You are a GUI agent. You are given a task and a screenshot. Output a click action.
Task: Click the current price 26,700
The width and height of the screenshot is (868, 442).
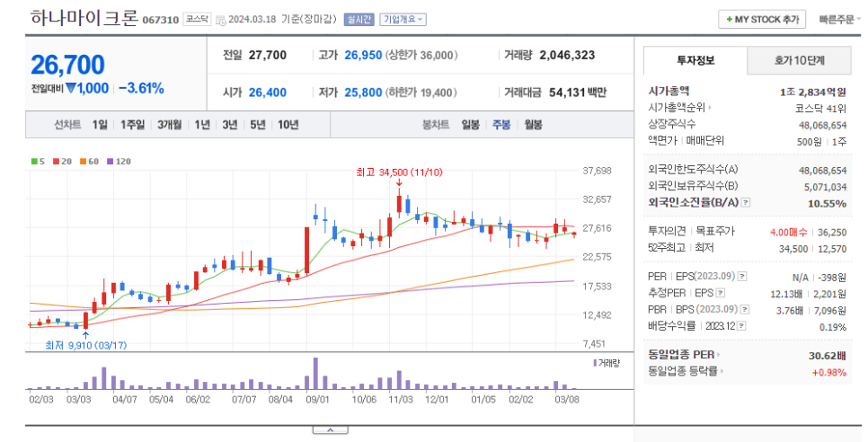[x=67, y=65]
